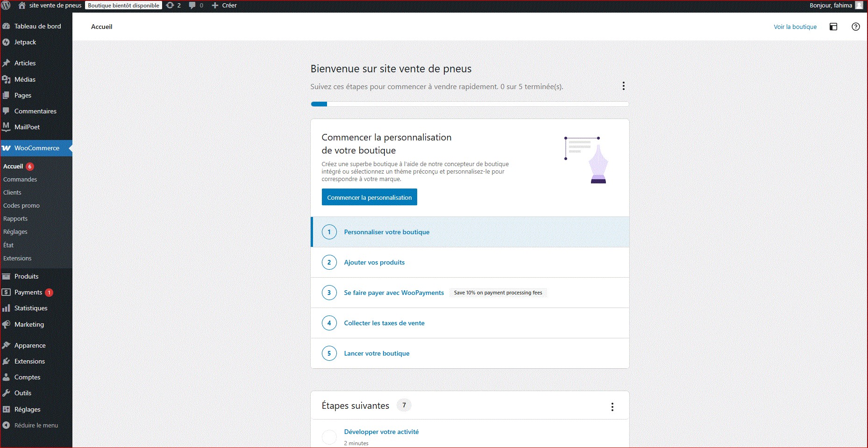
Task: Click Boutique bientôt disponible badge
Action: pyautogui.click(x=124, y=5)
